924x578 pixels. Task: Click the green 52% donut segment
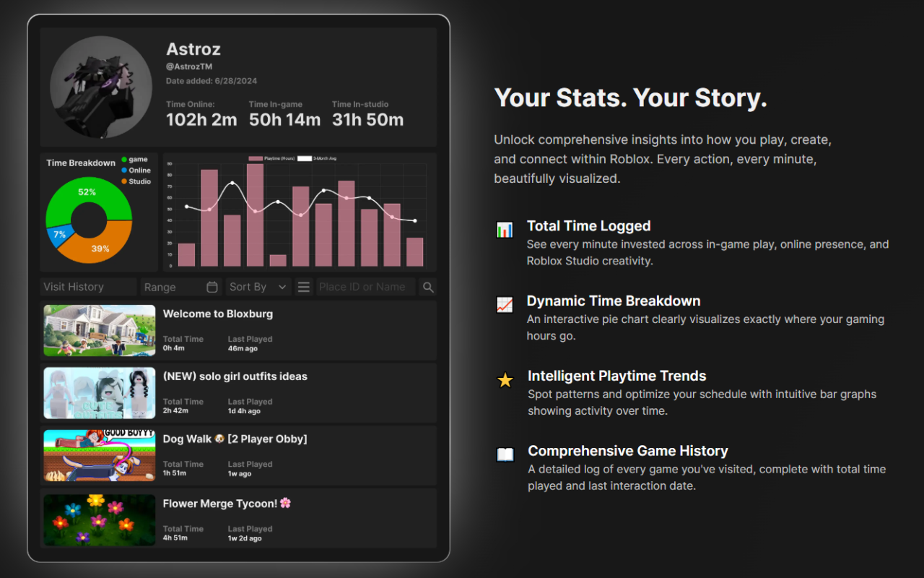point(87,192)
